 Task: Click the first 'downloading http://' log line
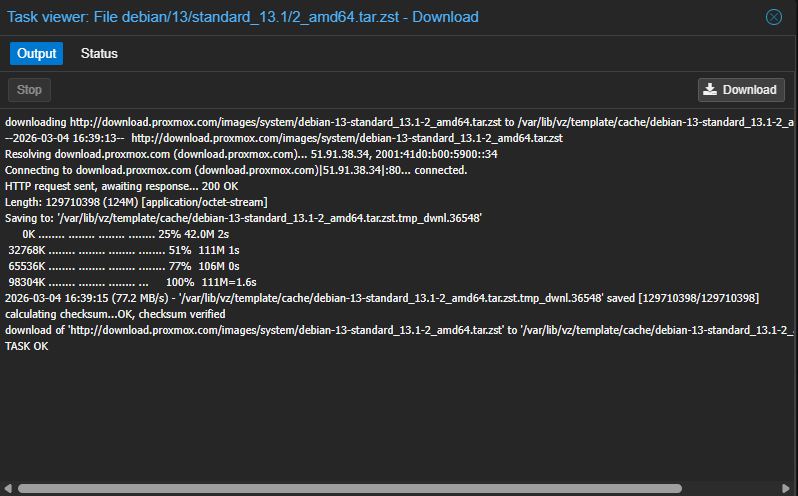[x=399, y=122]
